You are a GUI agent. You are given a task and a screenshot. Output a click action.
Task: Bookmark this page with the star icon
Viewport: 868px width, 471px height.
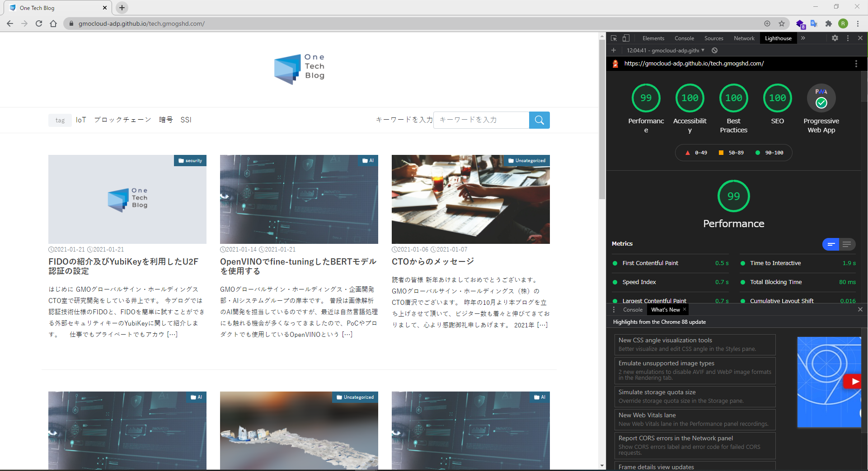pyautogui.click(x=782, y=23)
